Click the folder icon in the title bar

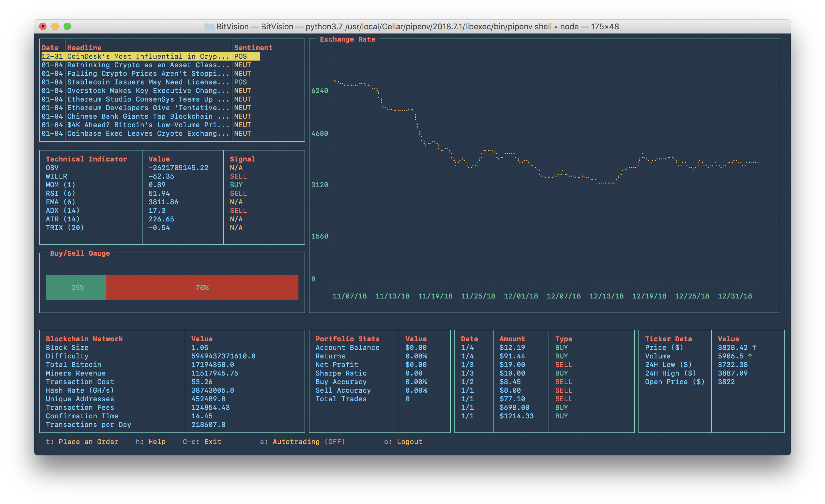[x=209, y=27]
